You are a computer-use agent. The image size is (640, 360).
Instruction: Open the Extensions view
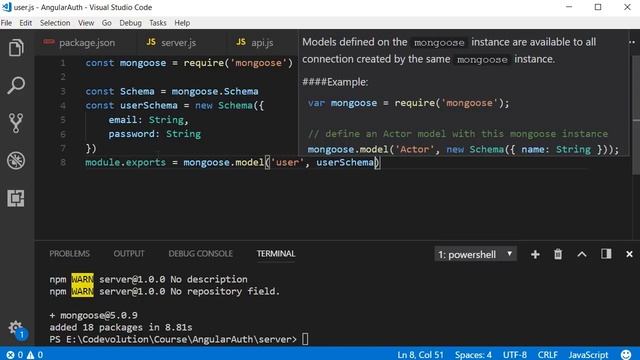(x=16, y=198)
